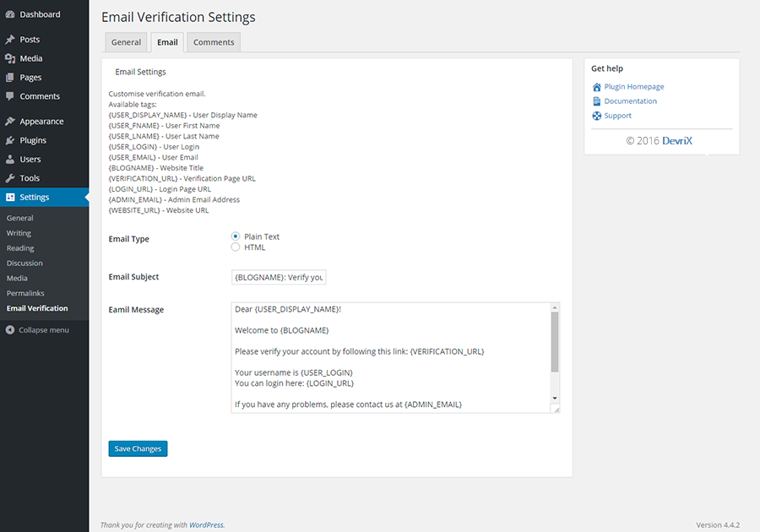The height and width of the screenshot is (532, 760).
Task: Select the Plain Text email type
Action: 236,236
